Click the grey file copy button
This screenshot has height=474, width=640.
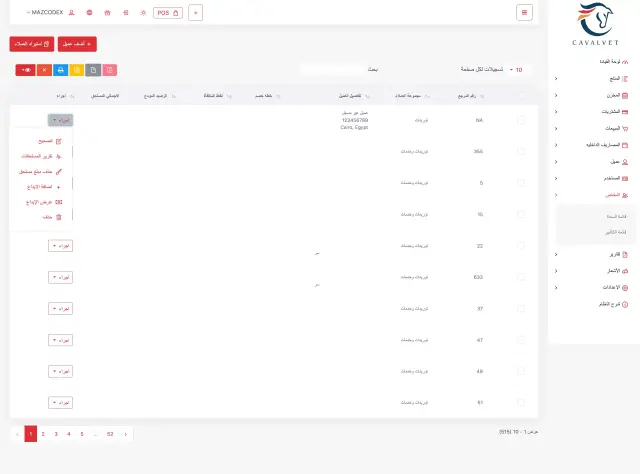click(93, 70)
